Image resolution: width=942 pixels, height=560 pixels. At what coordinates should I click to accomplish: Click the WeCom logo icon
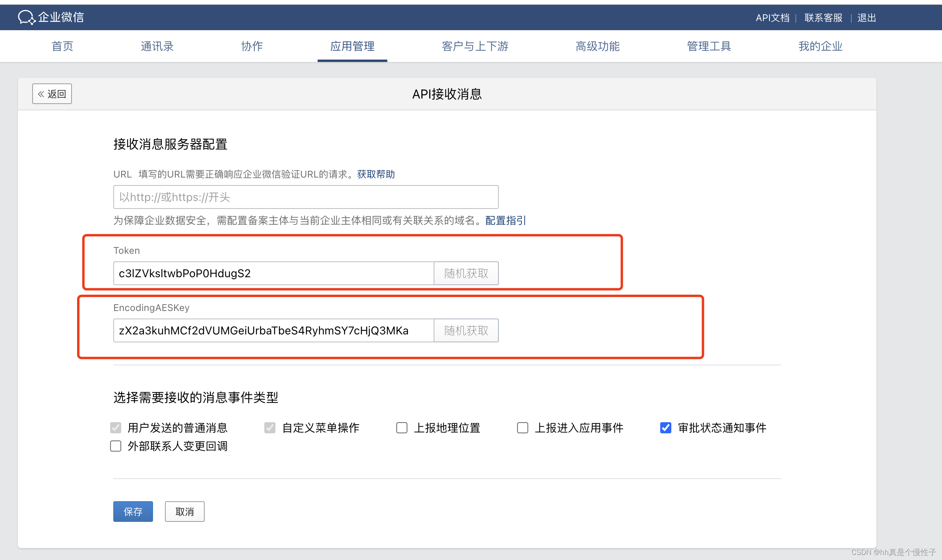[x=27, y=17]
